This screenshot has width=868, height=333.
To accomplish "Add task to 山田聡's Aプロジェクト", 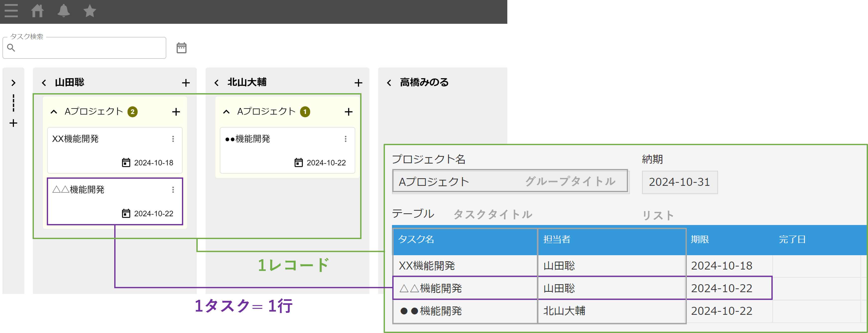I will pyautogui.click(x=176, y=112).
